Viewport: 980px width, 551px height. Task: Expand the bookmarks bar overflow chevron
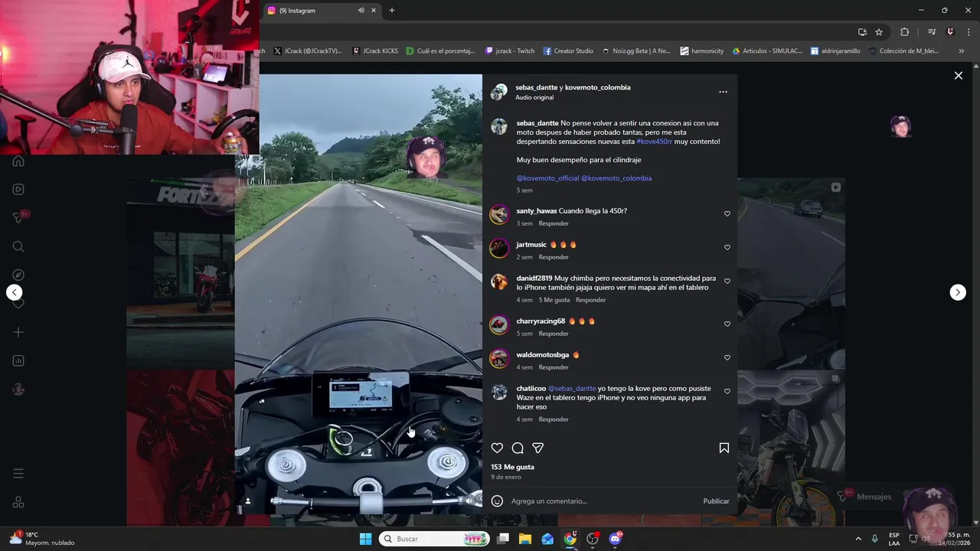pyautogui.click(x=962, y=51)
